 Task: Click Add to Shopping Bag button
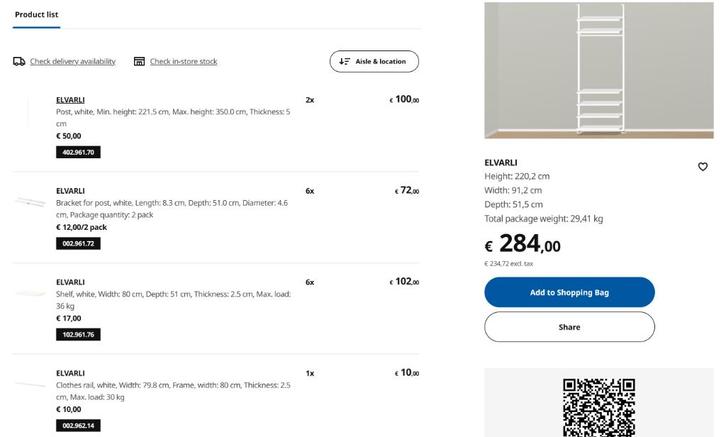[x=569, y=292]
